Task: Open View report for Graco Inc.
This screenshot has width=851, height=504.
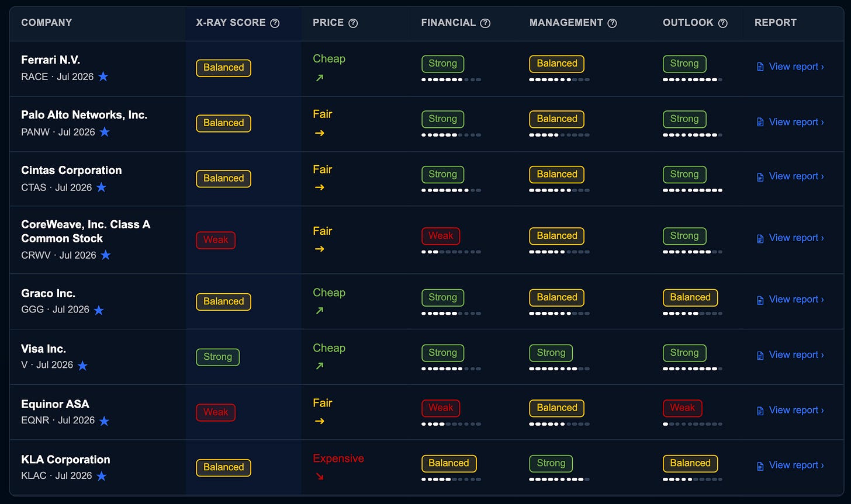Action: point(790,299)
